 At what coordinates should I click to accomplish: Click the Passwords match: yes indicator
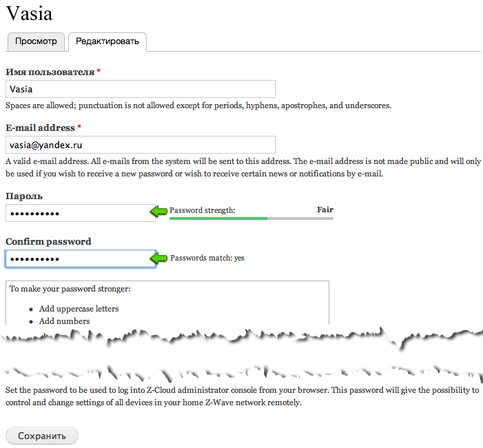coord(207,258)
